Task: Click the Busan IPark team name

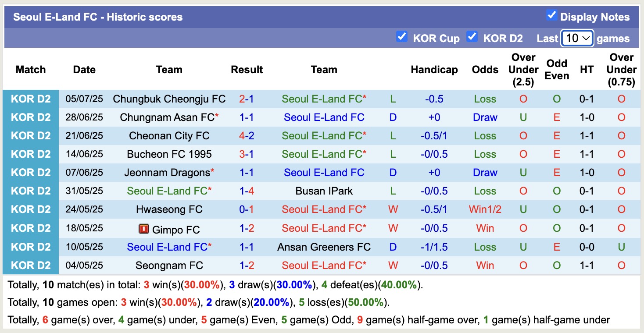Action: point(324,191)
